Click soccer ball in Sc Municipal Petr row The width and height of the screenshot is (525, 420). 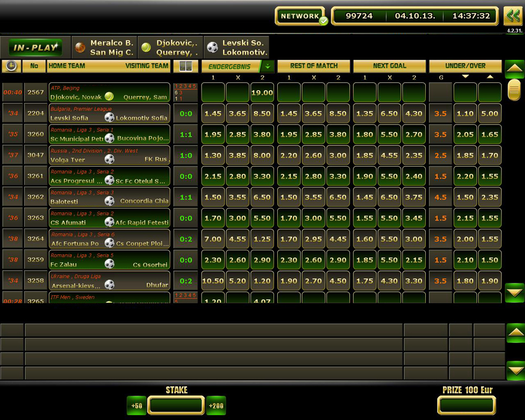click(x=109, y=138)
